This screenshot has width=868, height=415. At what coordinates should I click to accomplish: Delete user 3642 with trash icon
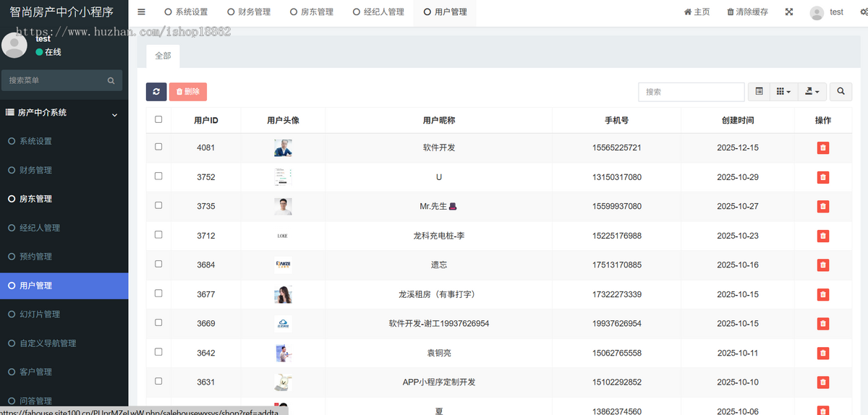(x=823, y=353)
